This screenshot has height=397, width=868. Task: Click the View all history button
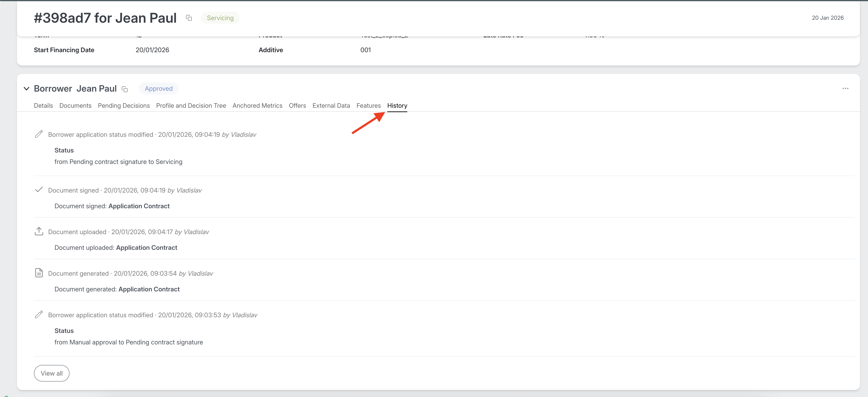click(52, 373)
